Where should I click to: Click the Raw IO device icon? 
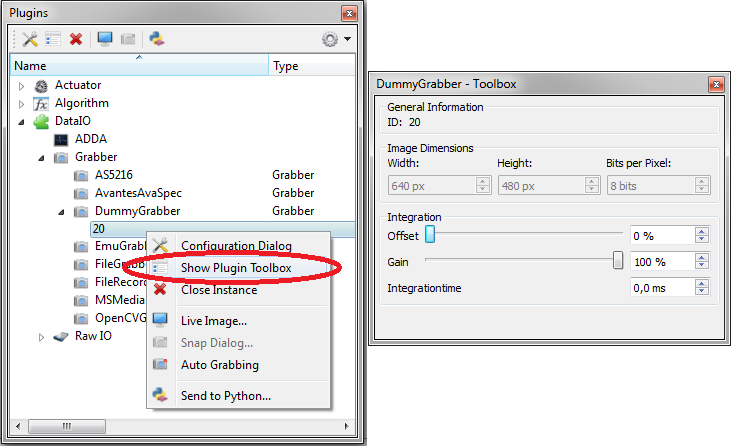point(61,337)
